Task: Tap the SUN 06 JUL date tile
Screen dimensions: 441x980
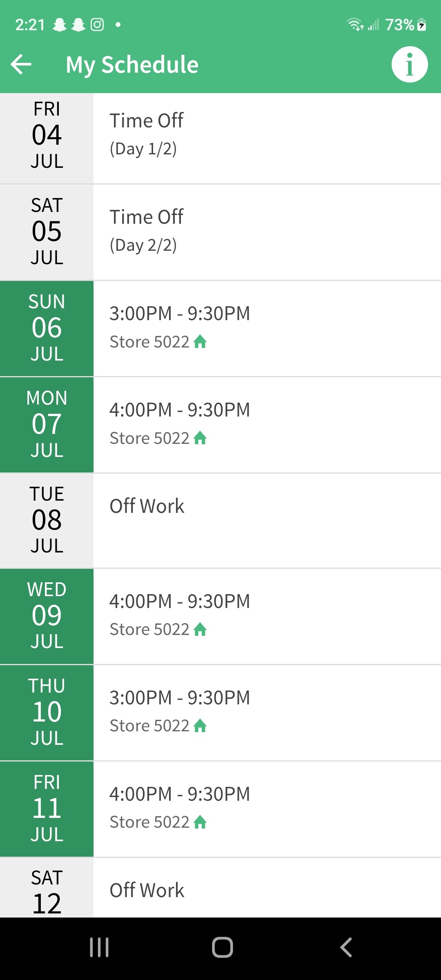Action: pyautogui.click(x=47, y=328)
